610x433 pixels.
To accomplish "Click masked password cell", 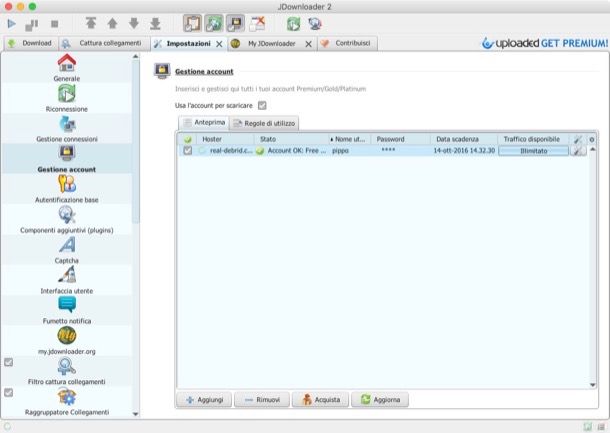I will [x=400, y=151].
